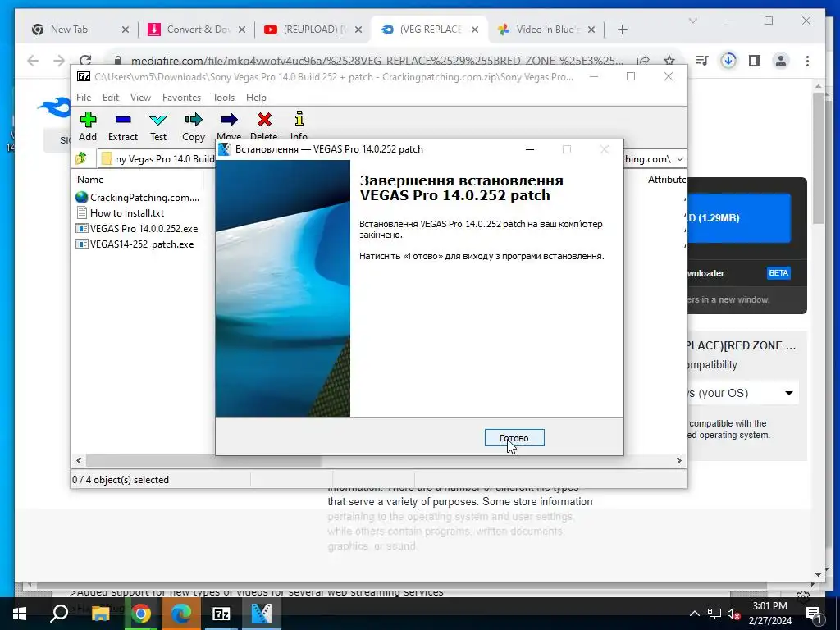Open the Tools menu in 7-Zip
The height and width of the screenshot is (630, 840).
pos(223,98)
